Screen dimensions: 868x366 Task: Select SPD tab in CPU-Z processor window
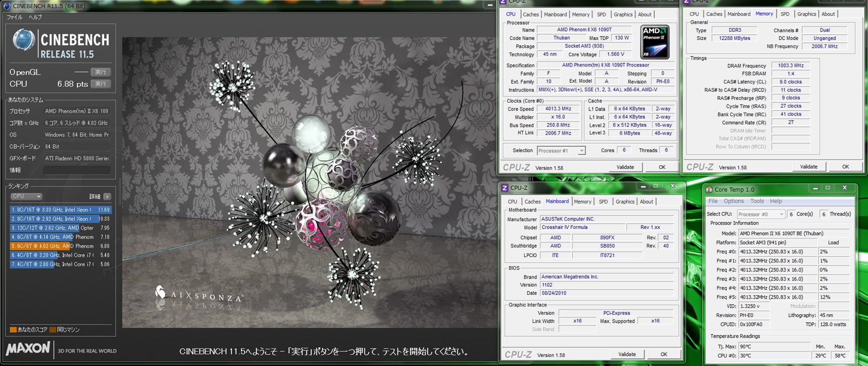602,15
